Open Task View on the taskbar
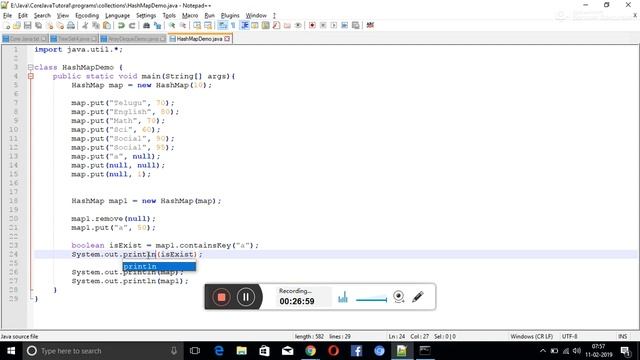The height and width of the screenshot is (360, 640). pos(195,351)
